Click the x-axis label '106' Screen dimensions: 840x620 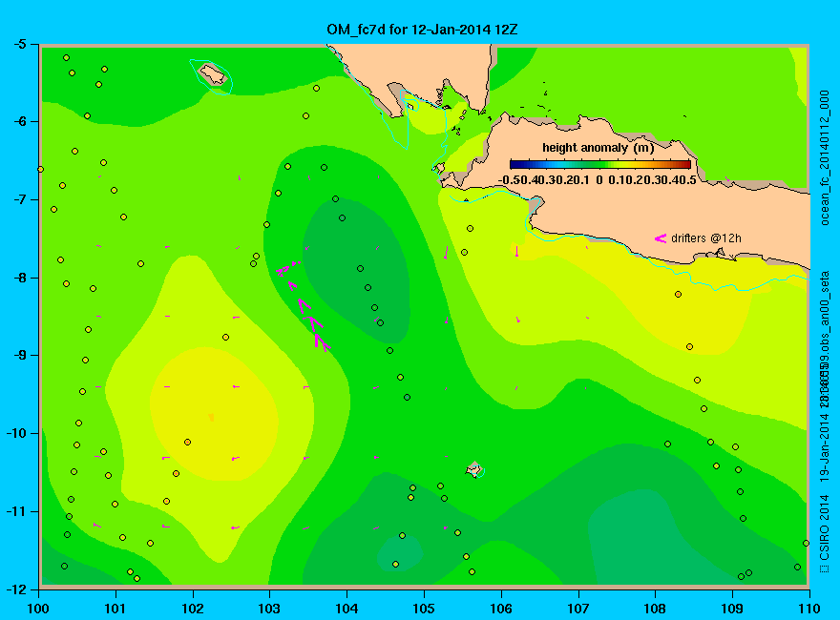501,609
